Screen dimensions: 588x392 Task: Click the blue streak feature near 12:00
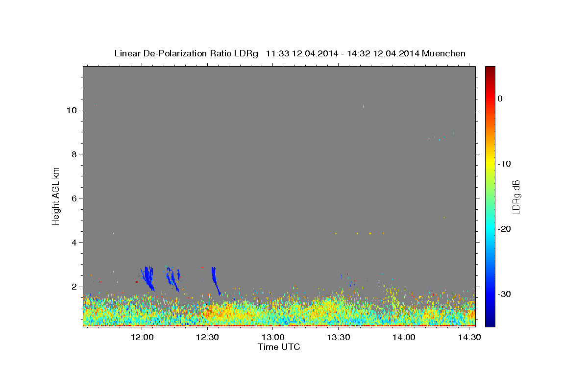pos(147,278)
